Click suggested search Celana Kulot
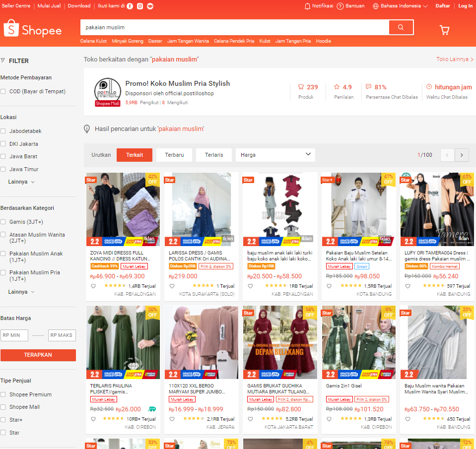 coord(93,41)
